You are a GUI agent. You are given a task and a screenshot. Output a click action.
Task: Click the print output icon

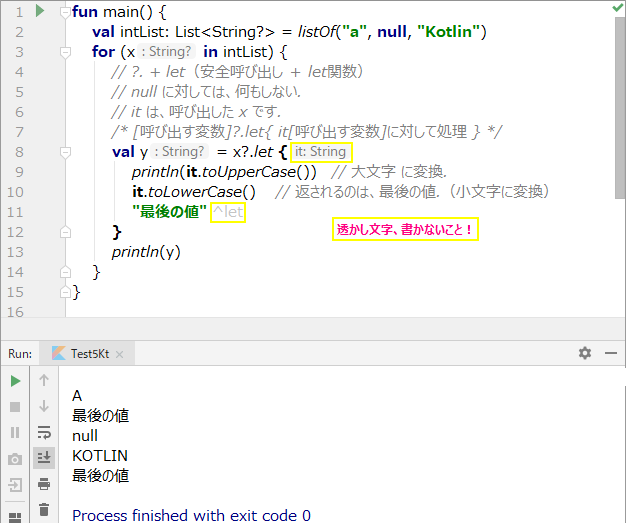click(x=44, y=484)
